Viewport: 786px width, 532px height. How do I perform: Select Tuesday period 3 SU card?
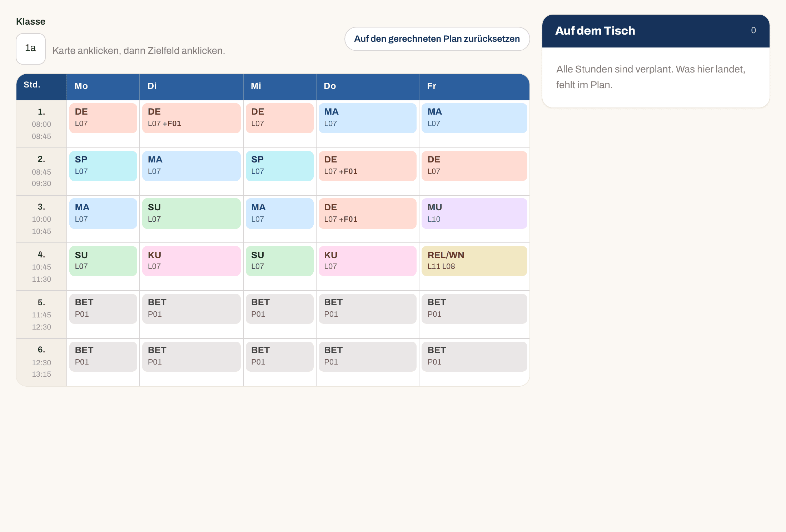point(191,214)
